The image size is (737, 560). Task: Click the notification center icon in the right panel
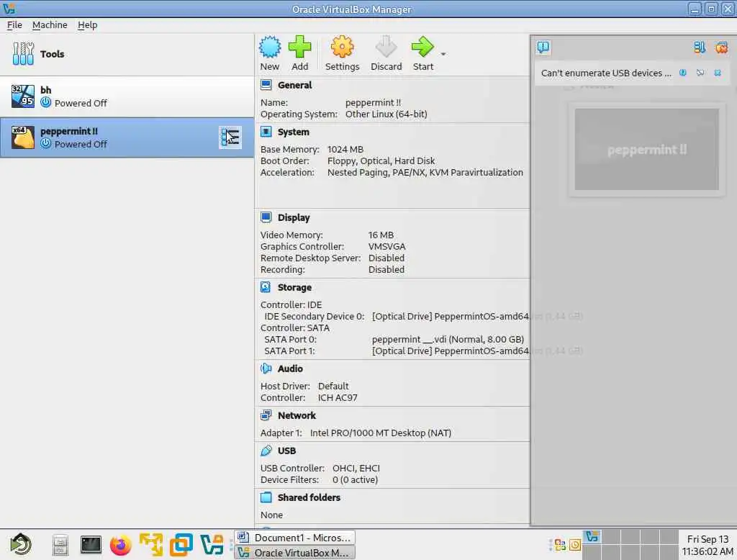point(543,47)
